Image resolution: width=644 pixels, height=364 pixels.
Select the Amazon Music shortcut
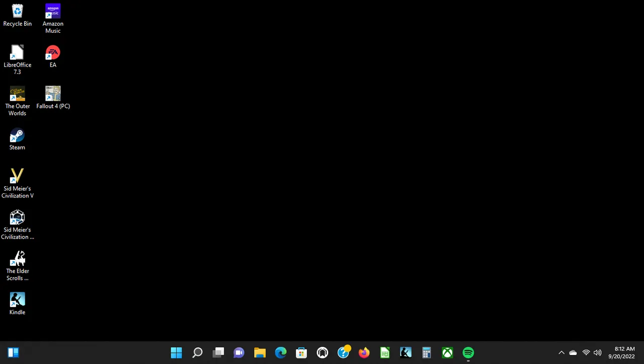(x=53, y=19)
